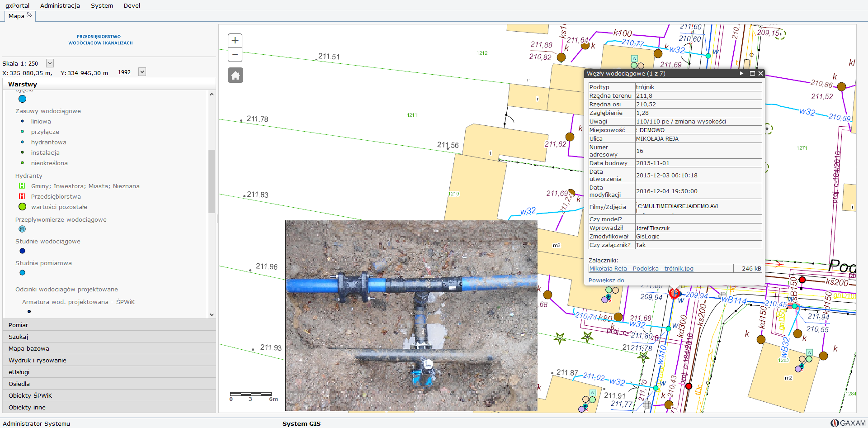
Task: Expand the Obiekty inne panel
Action: point(109,407)
